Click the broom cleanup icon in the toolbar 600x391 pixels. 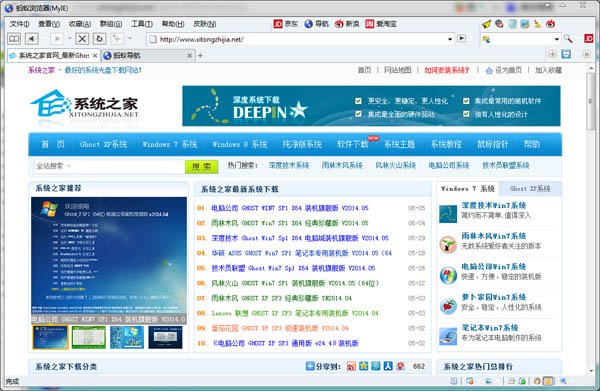coord(538,24)
